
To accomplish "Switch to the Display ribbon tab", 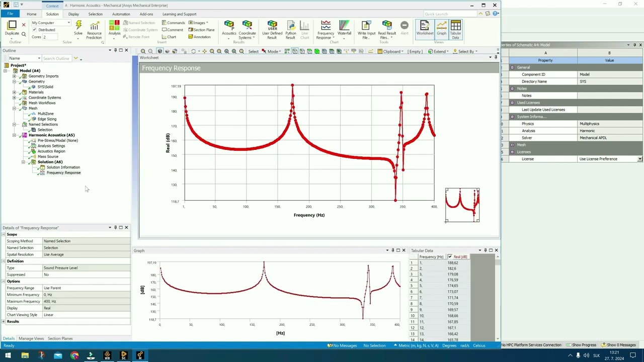I will coord(73,14).
